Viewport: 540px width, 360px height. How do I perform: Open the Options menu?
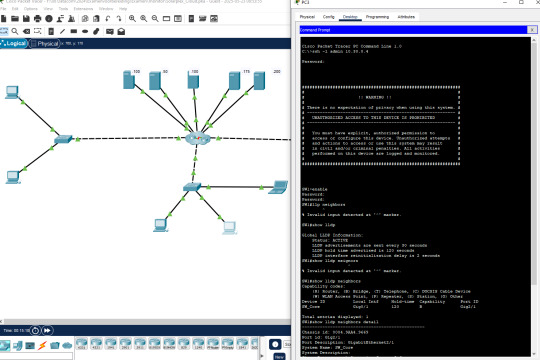pyautogui.click(x=31, y=9)
